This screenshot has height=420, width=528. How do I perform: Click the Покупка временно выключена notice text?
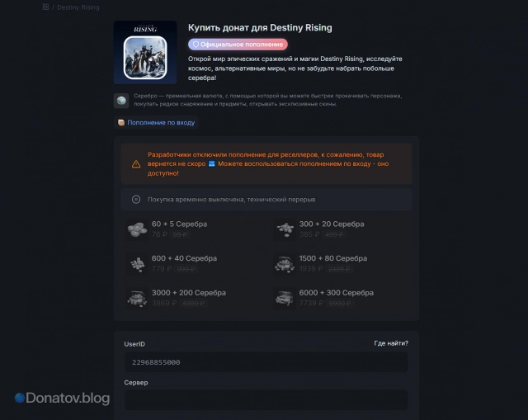pos(231,200)
